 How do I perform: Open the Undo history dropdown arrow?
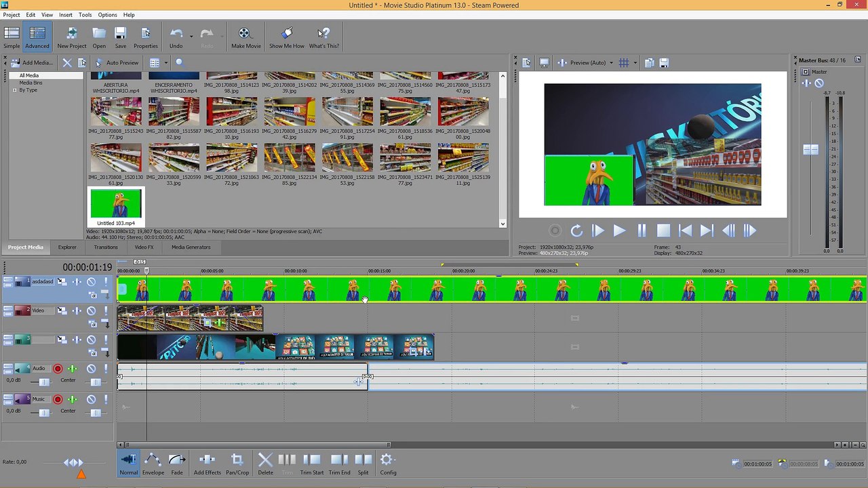[191, 35]
